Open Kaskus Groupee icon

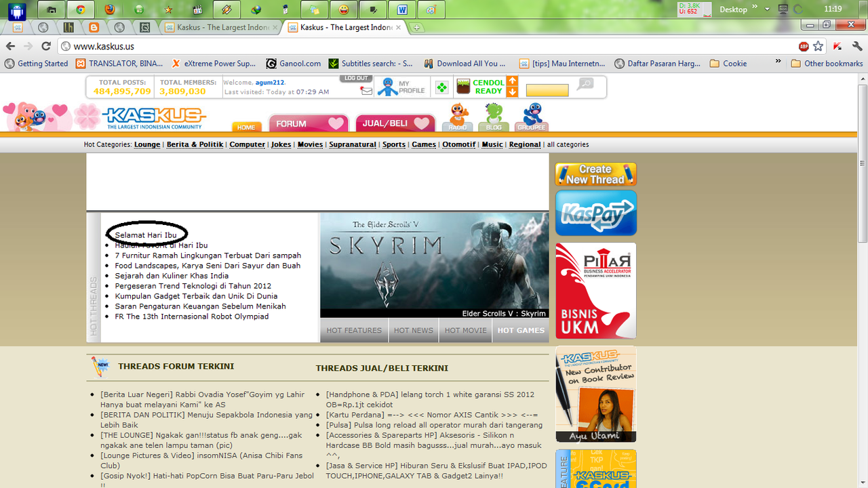tap(532, 117)
